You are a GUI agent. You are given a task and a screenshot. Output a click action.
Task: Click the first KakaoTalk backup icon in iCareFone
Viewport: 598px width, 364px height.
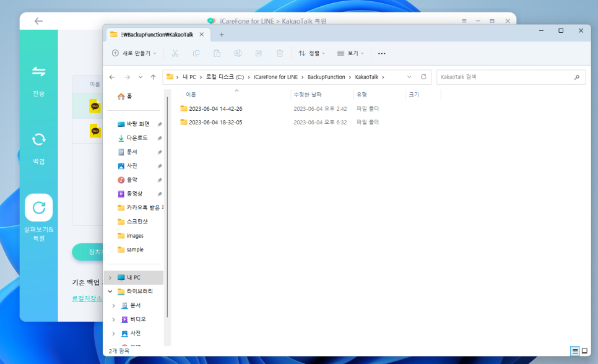pos(95,106)
